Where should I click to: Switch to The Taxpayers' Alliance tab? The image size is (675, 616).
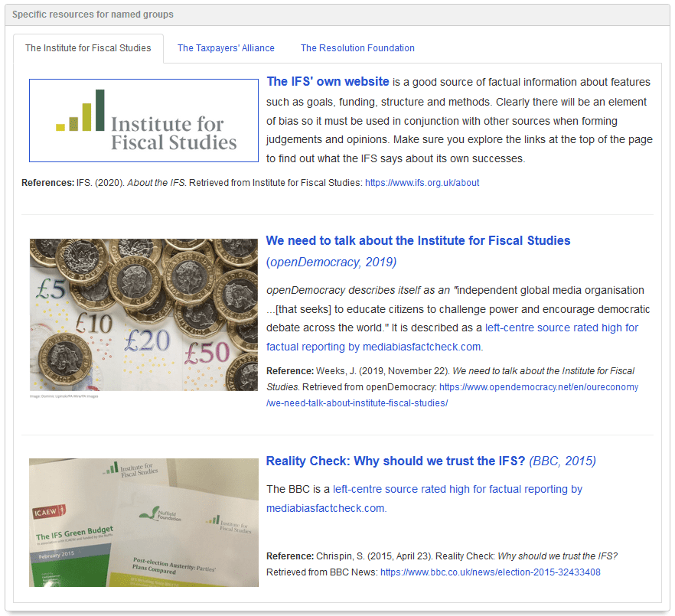click(226, 47)
